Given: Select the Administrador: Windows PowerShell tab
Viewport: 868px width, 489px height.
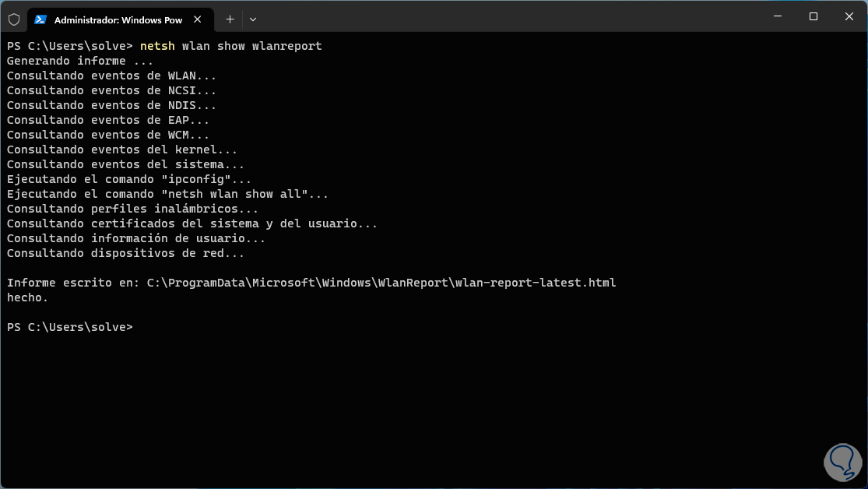Looking at the screenshot, I should pos(117,19).
